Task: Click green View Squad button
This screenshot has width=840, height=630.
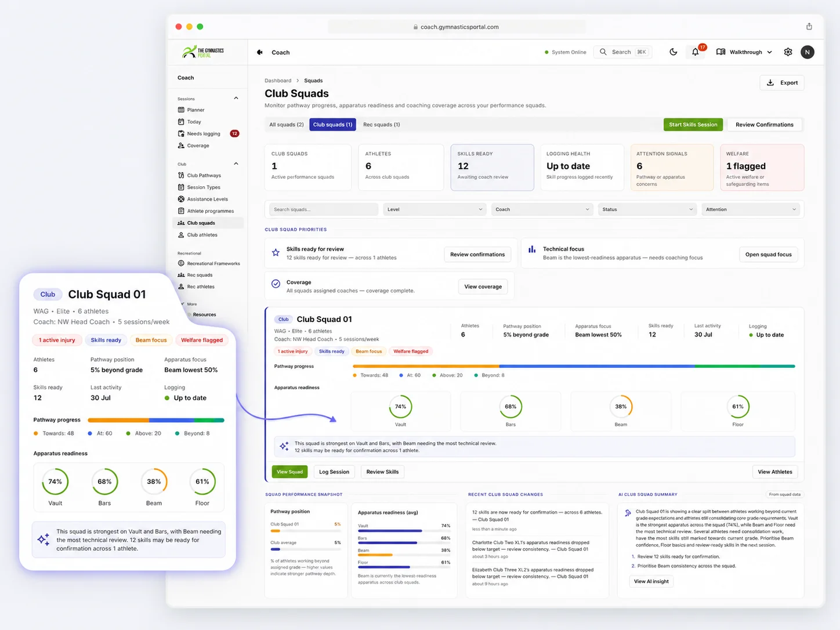Action: 289,472
